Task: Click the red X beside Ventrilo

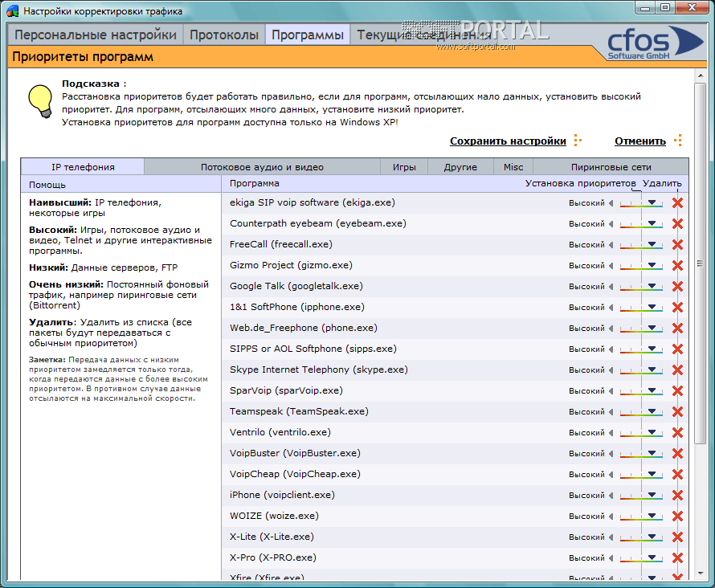Action: pyautogui.click(x=677, y=433)
